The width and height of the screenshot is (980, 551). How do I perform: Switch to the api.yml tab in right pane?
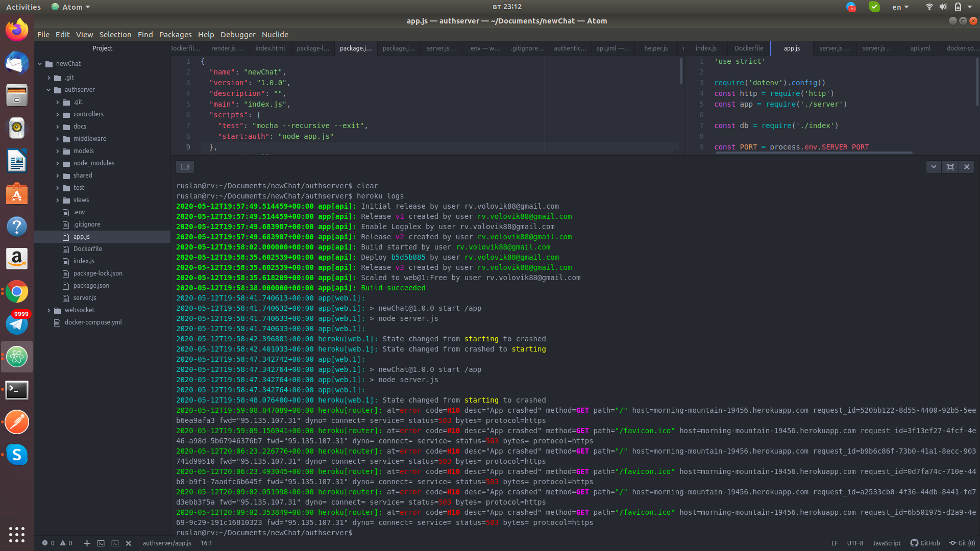(x=920, y=48)
